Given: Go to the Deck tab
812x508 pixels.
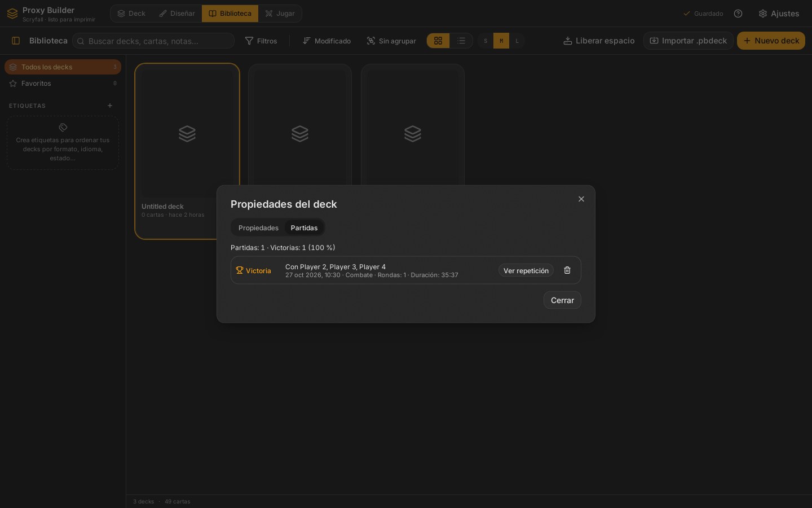Looking at the screenshot, I should 131,14.
